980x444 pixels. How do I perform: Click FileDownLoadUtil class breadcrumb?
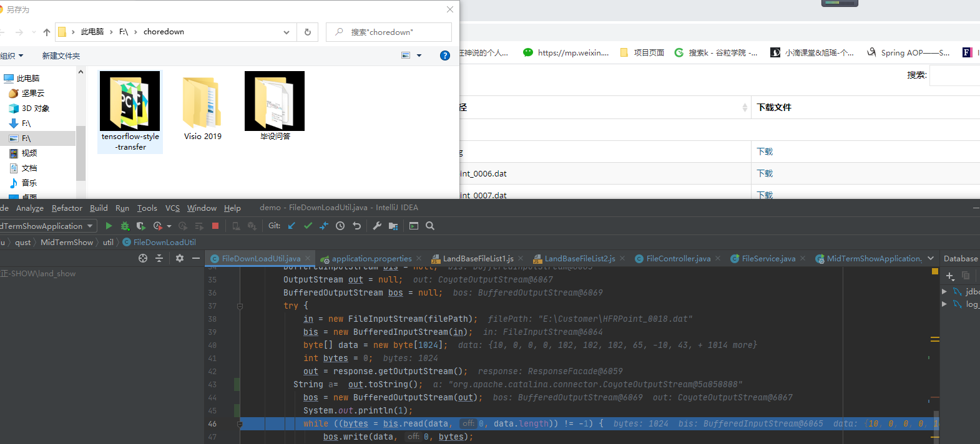159,242
